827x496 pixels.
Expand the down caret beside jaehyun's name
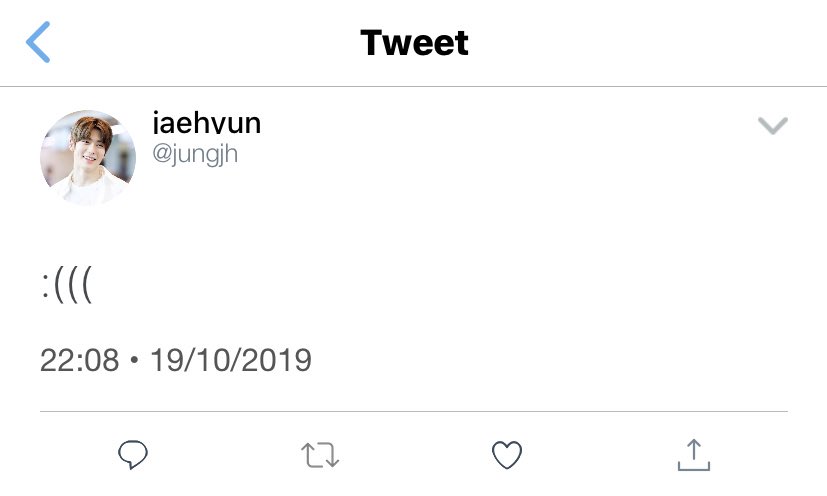click(x=773, y=126)
